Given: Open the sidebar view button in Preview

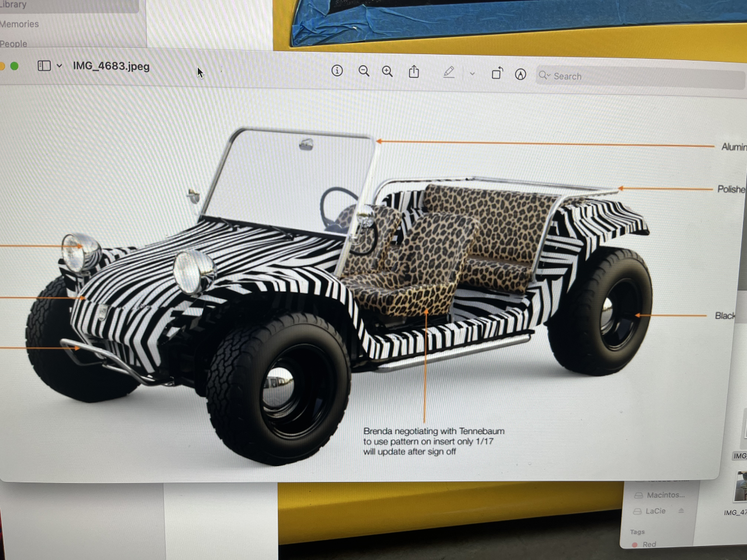Looking at the screenshot, I should [x=44, y=66].
